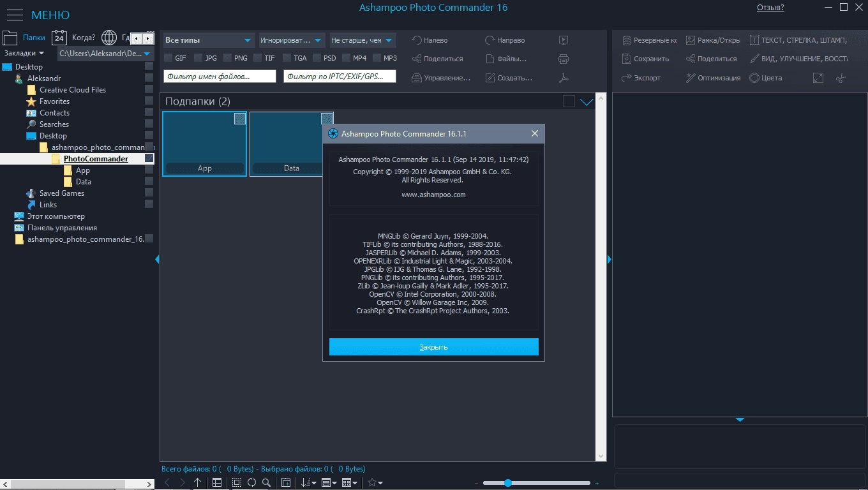The image size is (868, 490).
Task: Click Экспорт in editor toolbar
Action: click(x=641, y=78)
